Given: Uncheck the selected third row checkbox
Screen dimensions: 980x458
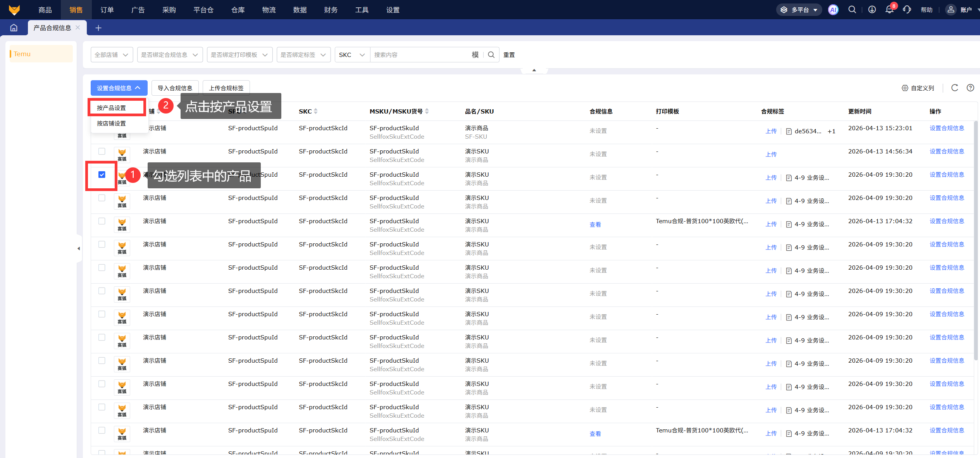Looking at the screenshot, I should (102, 175).
